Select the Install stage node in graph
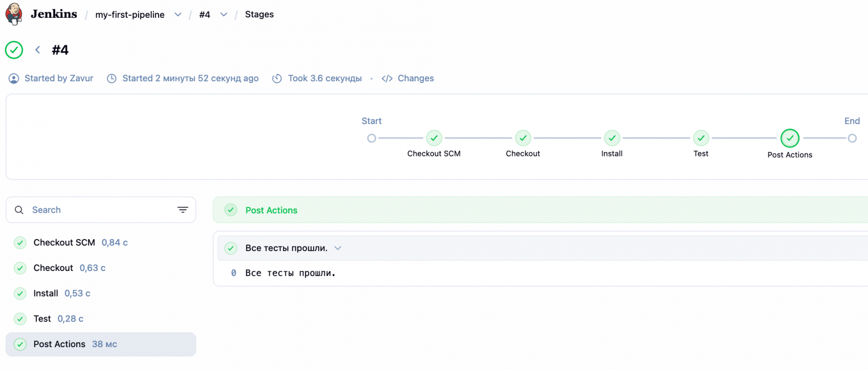The width and height of the screenshot is (868, 370). [x=612, y=138]
